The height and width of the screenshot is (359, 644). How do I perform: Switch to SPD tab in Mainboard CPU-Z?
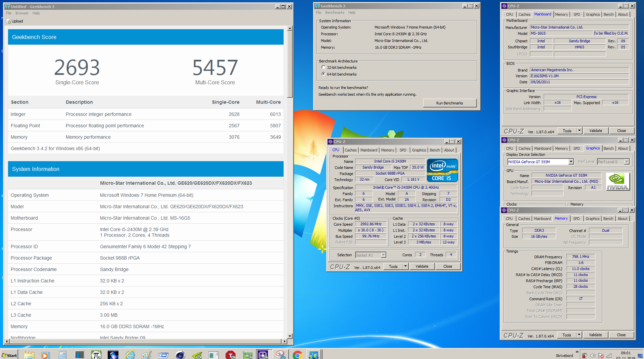pos(577,14)
